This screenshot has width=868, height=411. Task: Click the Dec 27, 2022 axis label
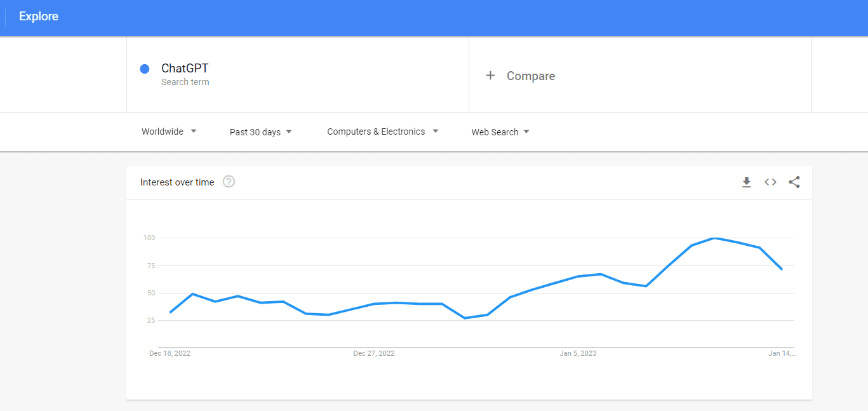[374, 353]
